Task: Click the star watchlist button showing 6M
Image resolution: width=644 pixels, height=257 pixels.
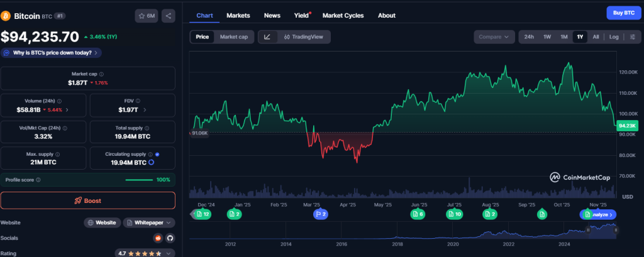Action: 146,16
